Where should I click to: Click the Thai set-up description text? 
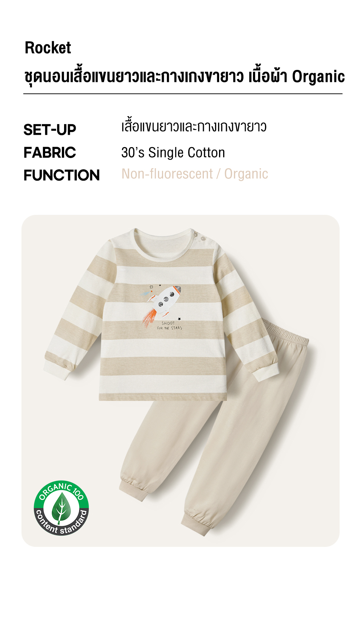(194, 127)
